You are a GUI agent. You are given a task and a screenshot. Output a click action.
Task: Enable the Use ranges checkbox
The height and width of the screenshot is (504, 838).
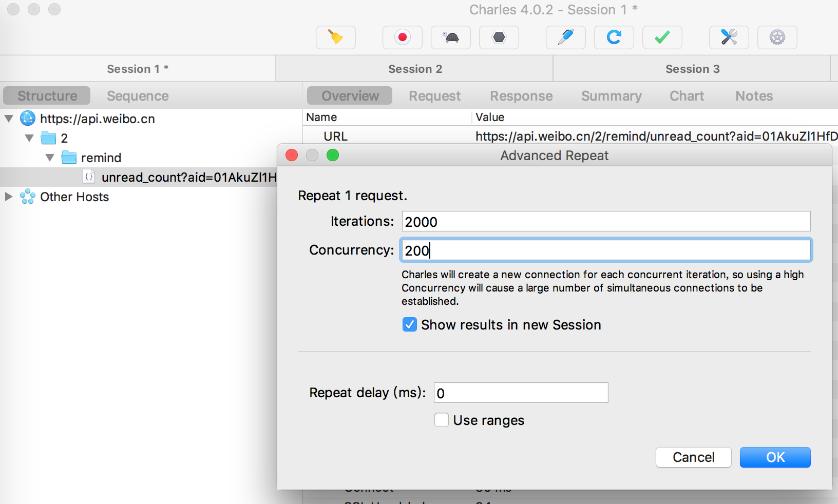coord(442,420)
